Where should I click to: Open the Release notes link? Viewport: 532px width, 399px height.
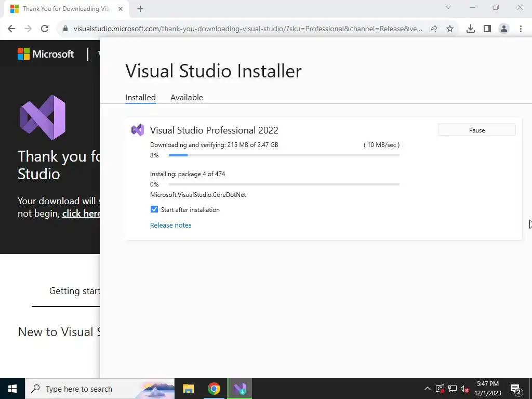170,225
